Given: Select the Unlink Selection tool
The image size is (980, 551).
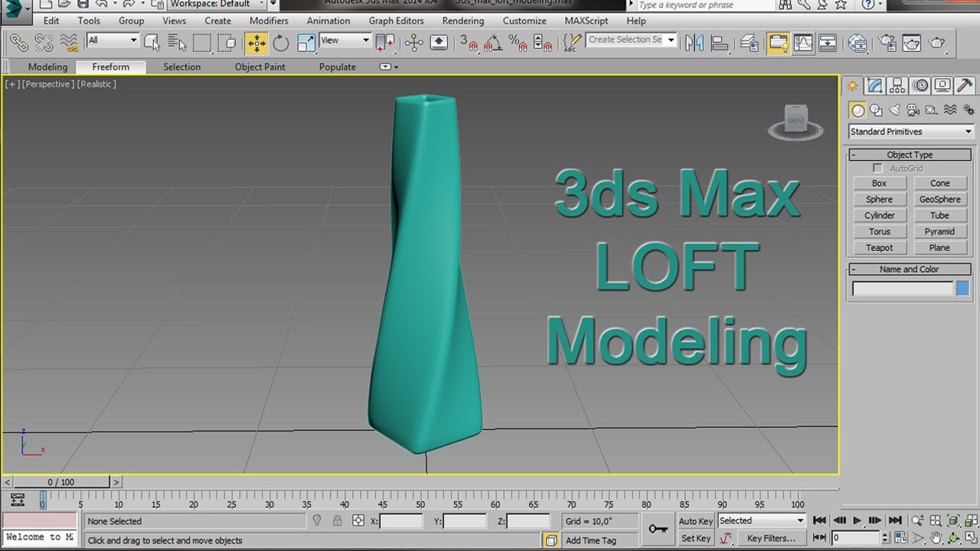Looking at the screenshot, I should [44, 43].
